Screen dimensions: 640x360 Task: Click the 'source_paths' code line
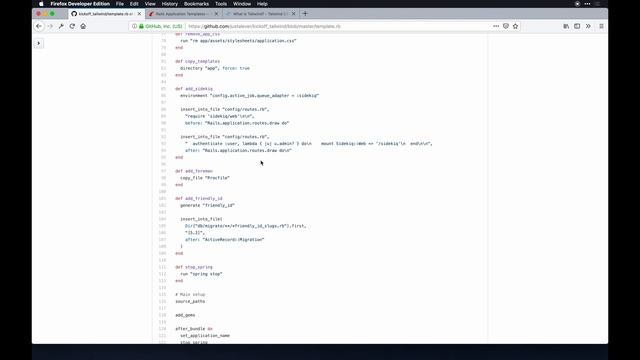coord(190,301)
